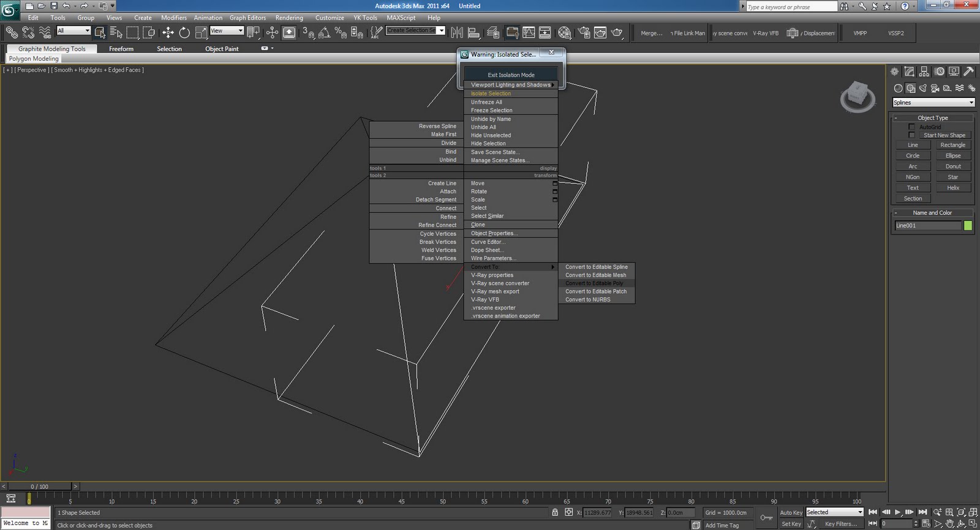The image size is (980, 530).
Task: Click the Pan View hand icon
Action: point(949,524)
